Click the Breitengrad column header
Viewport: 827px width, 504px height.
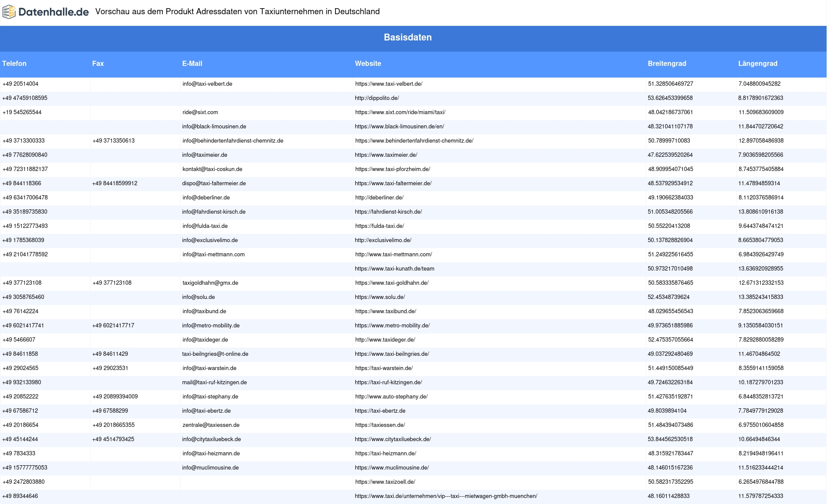coord(667,63)
